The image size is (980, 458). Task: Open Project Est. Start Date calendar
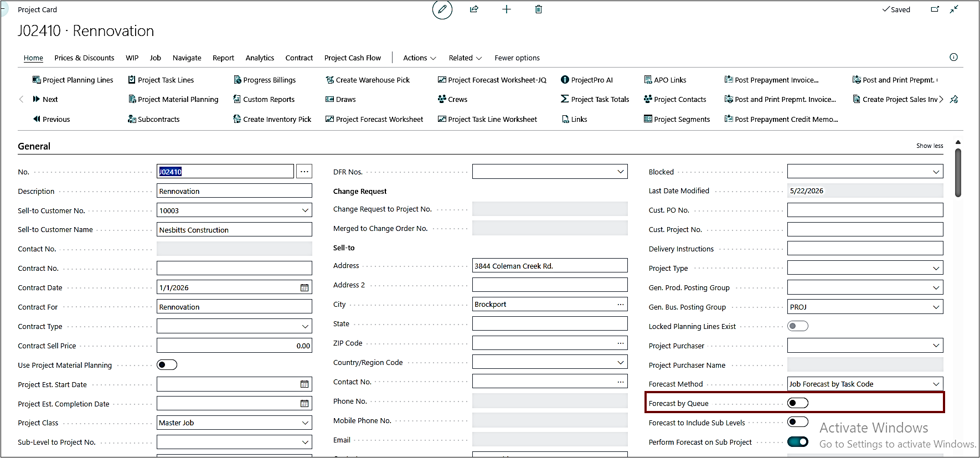[305, 384]
